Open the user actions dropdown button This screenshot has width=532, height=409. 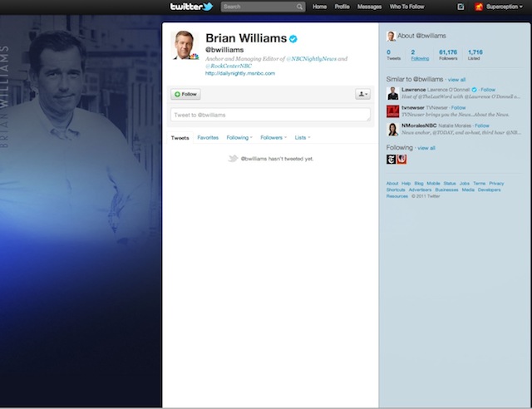click(362, 94)
